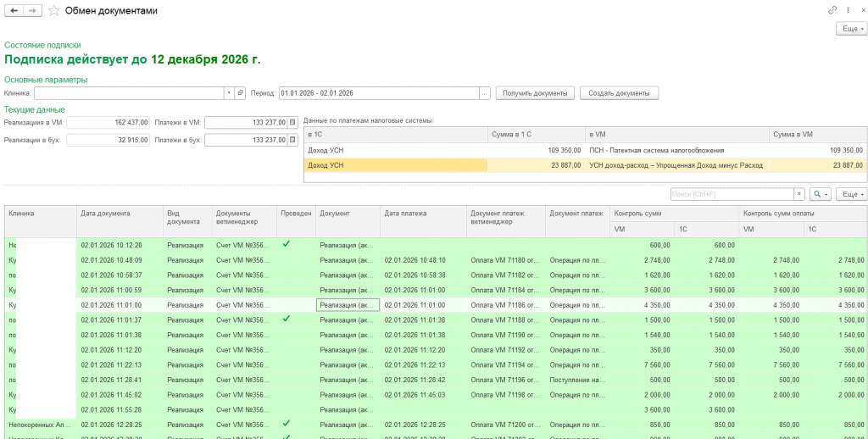The image size is (868, 439).
Task: Click into the Поиск search field
Action: [731, 194]
